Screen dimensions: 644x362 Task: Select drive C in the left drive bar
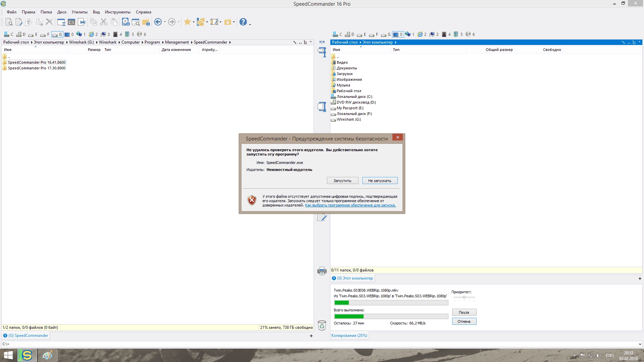[9, 34]
